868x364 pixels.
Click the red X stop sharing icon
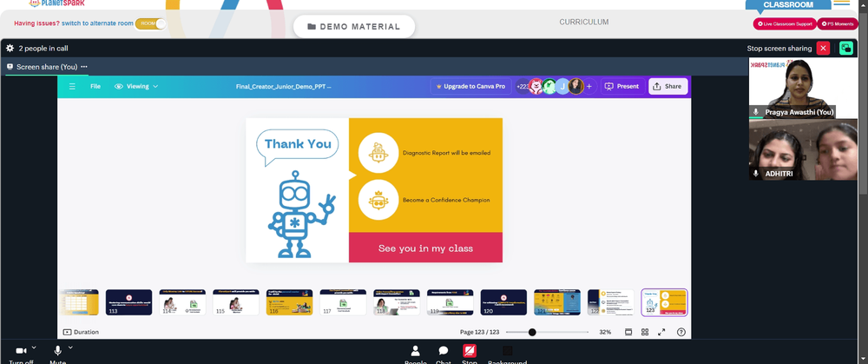(x=823, y=48)
